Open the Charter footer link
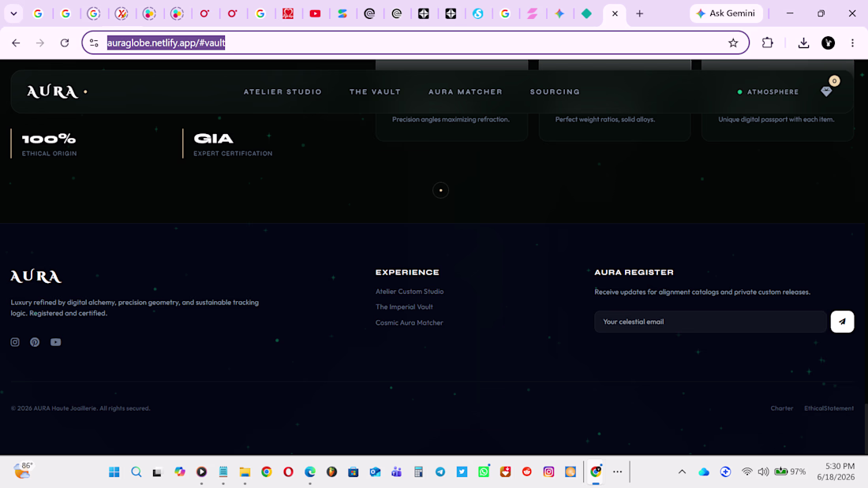This screenshot has height=488, width=868. (782, 408)
